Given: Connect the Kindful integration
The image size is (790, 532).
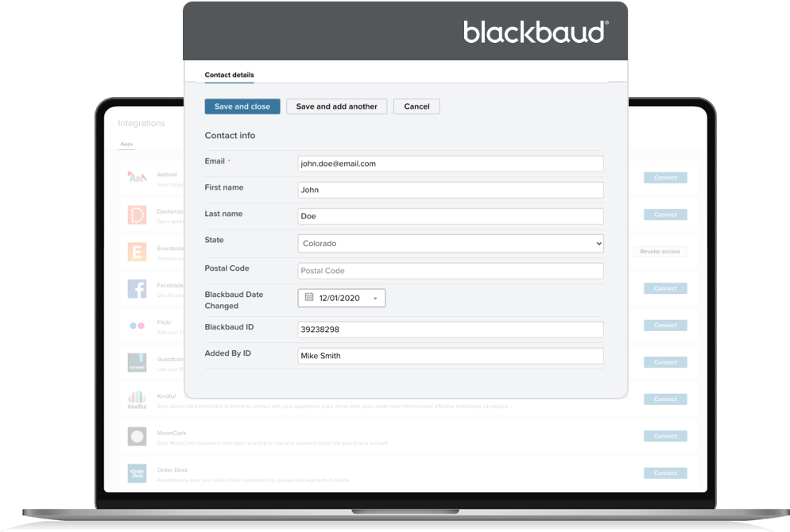Looking at the screenshot, I should (665, 399).
